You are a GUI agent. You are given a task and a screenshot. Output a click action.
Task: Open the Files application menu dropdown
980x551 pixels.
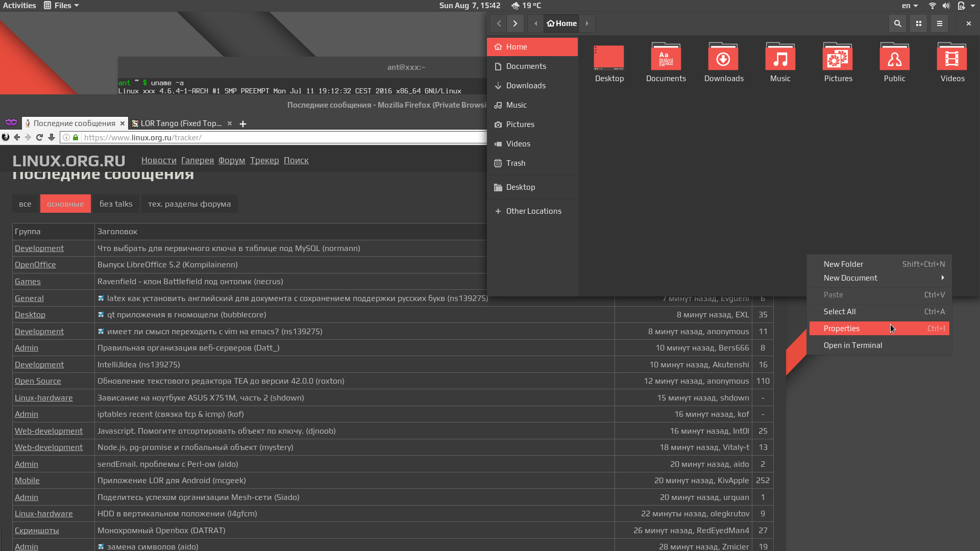61,6
